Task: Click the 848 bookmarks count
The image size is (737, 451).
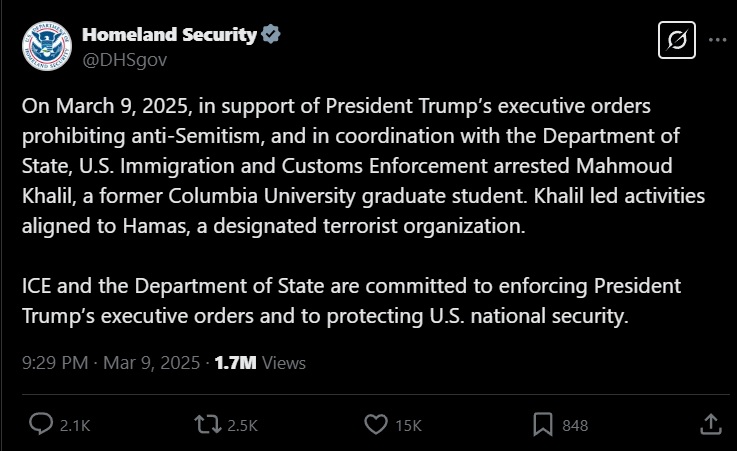Action: (x=575, y=426)
